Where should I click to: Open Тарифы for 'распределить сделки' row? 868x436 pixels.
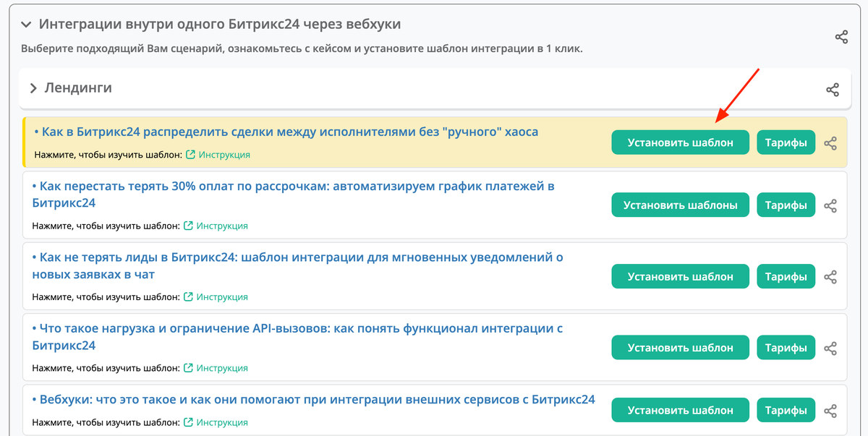point(786,142)
